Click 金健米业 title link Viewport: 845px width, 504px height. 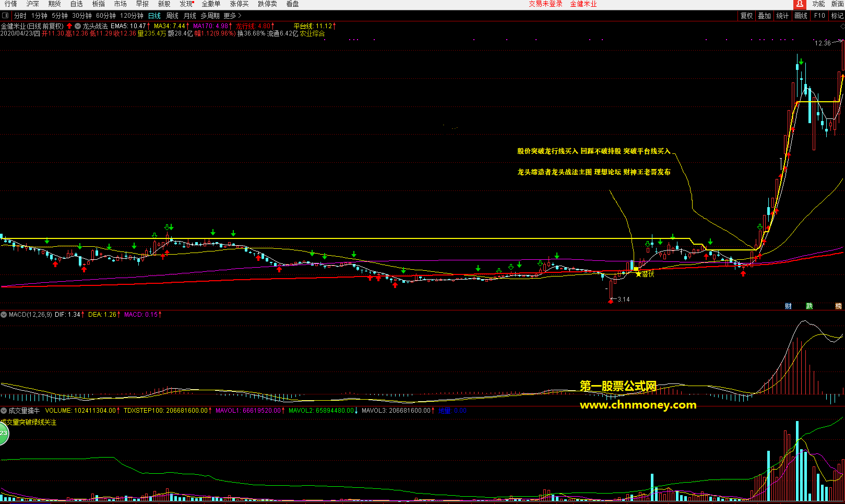click(583, 4)
